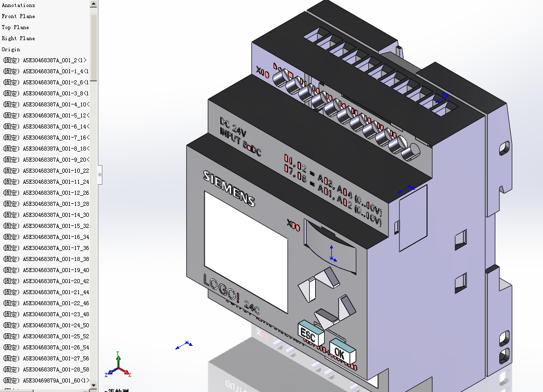The height and width of the screenshot is (392, 543).
Task: Select the LOGO! embossed text
Action: pyautogui.click(x=221, y=288)
